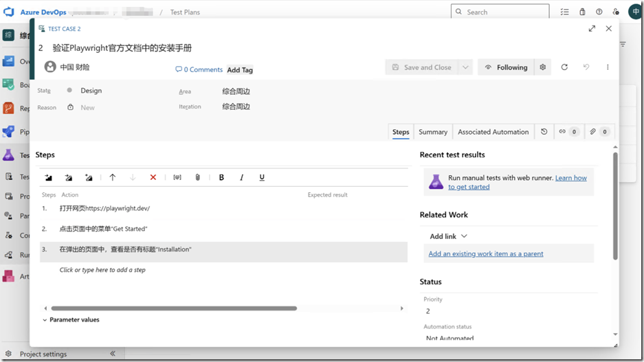The image size is (644, 362).
Task: Expand the Add link dropdown
Action: (449, 236)
